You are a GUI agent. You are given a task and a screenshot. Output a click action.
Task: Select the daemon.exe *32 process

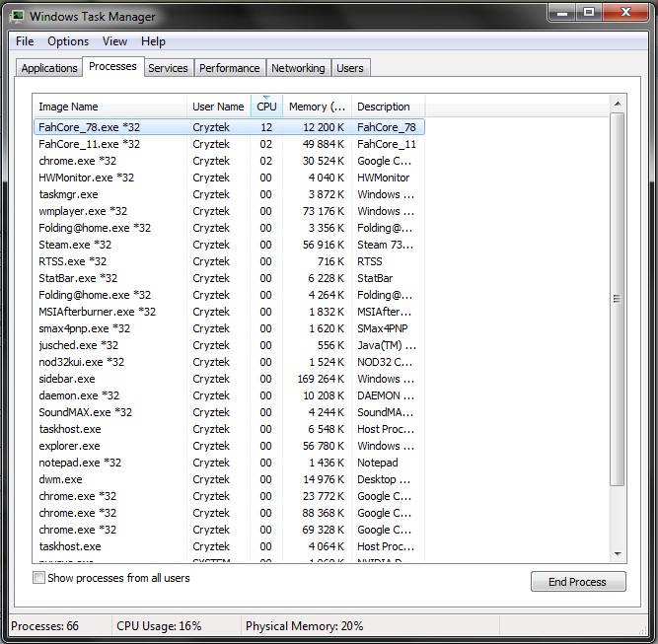229,395
